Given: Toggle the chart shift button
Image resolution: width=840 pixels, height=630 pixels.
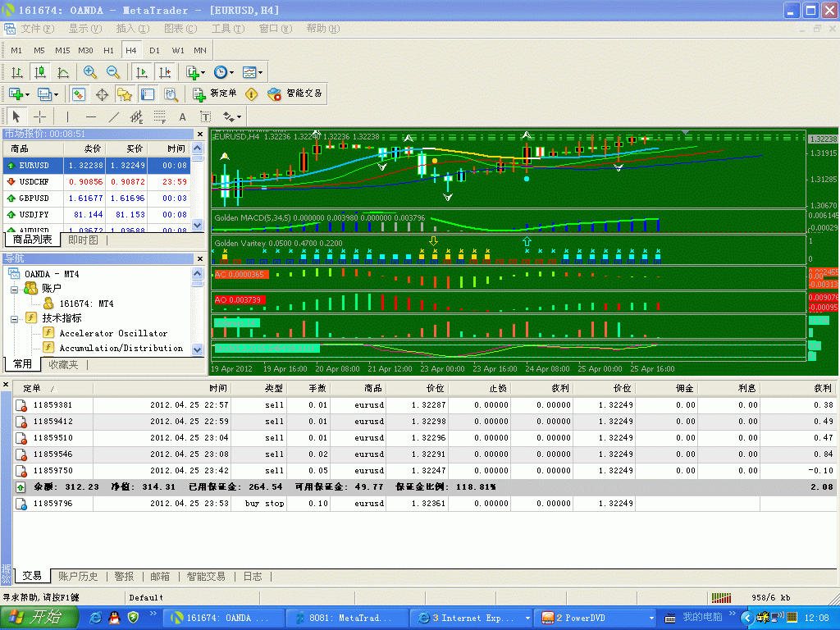Looking at the screenshot, I should click(x=165, y=72).
